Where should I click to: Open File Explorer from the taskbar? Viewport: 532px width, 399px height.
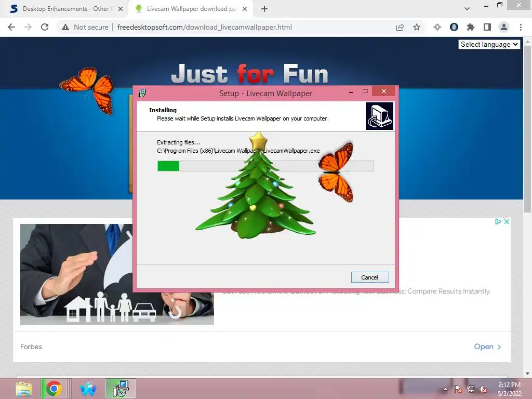coord(24,389)
